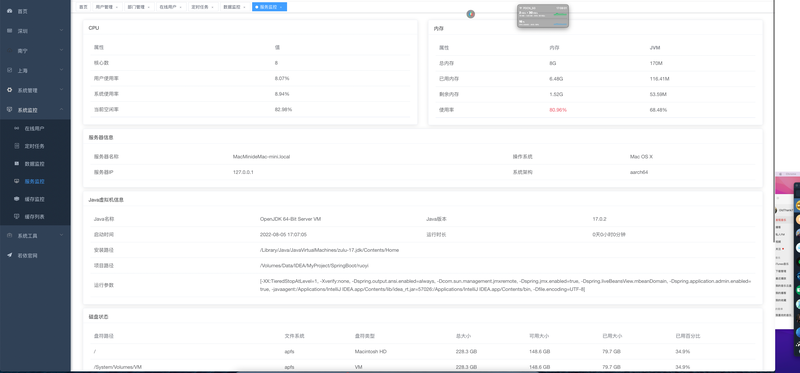Click the 定时任务 job icon in sidebar
This screenshot has height=373, width=800.
click(17, 146)
